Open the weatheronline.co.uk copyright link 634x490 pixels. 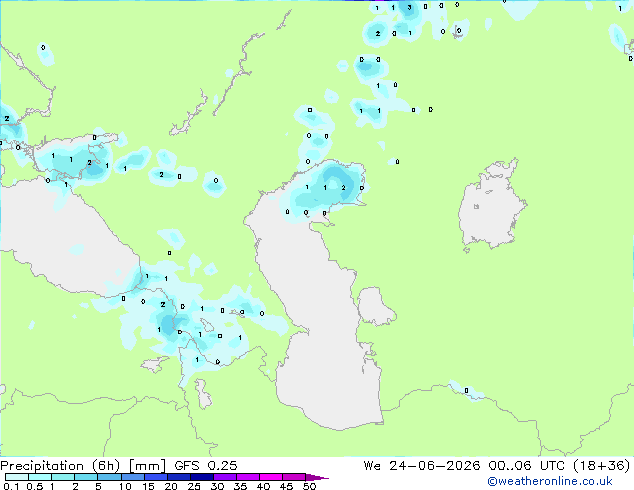pos(550,481)
